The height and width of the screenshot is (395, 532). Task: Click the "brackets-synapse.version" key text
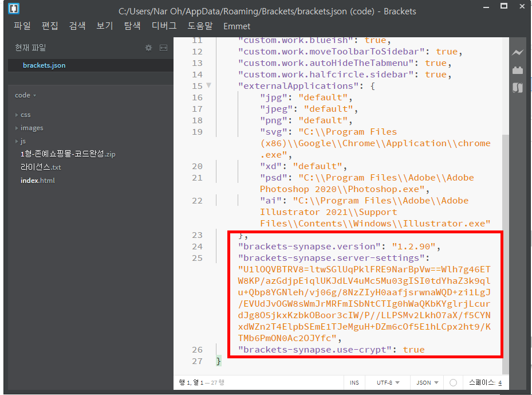[309, 247]
